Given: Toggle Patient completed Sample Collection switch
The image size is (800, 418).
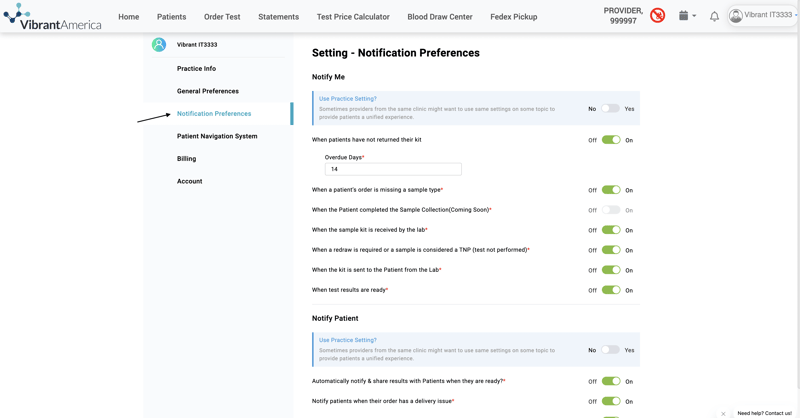Looking at the screenshot, I should click(x=611, y=210).
